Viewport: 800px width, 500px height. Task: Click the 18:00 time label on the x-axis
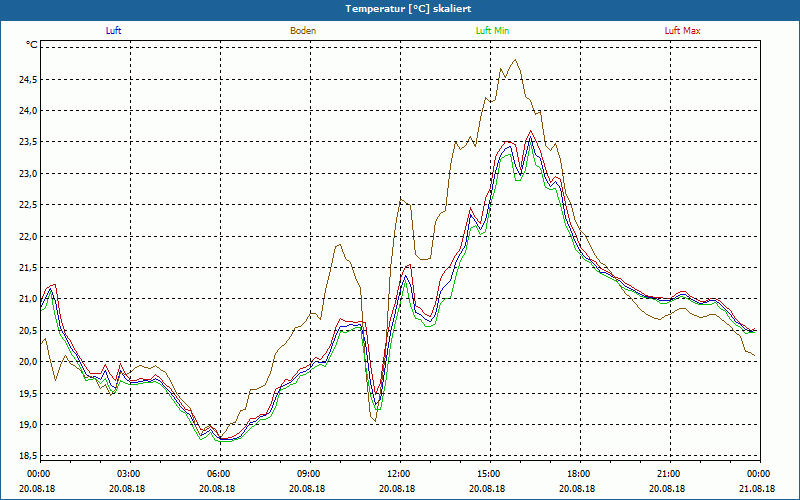[580, 474]
